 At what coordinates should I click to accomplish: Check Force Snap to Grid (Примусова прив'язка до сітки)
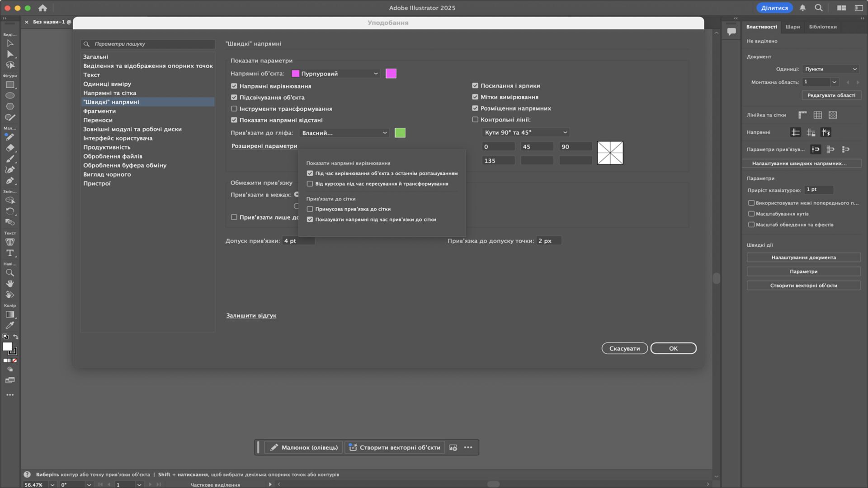coord(310,209)
